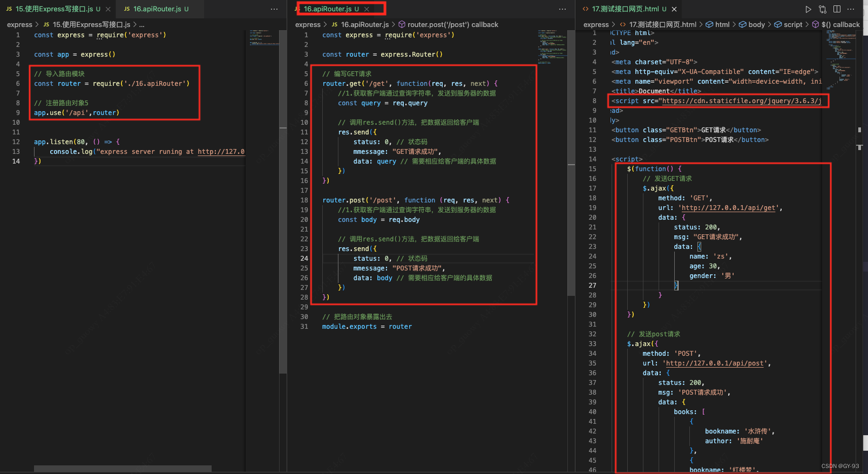Close the 17.测试接口网页.html tab

pyautogui.click(x=674, y=9)
